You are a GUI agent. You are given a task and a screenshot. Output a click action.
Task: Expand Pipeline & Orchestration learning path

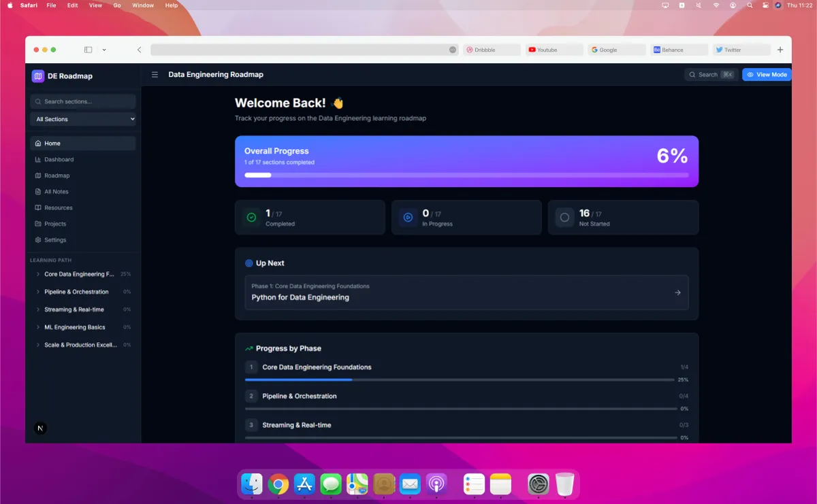pyautogui.click(x=76, y=292)
